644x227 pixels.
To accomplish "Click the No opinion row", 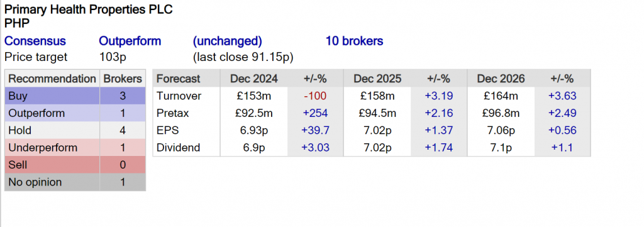I will point(75,182).
